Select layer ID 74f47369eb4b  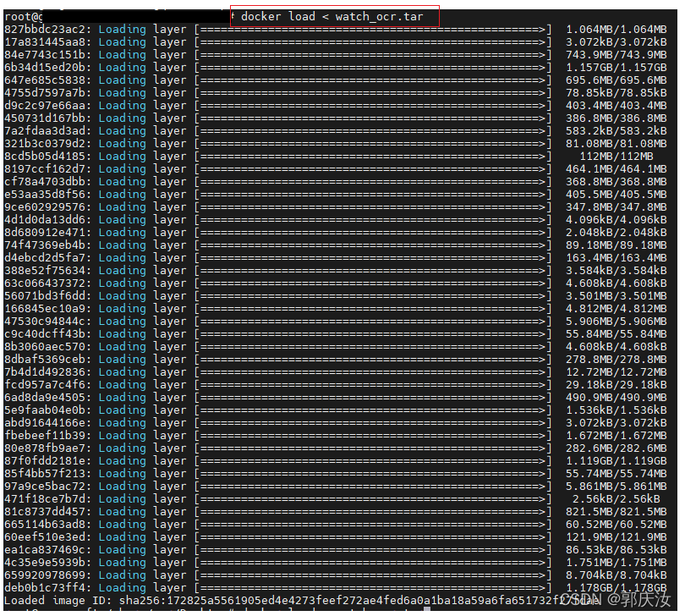45,245
